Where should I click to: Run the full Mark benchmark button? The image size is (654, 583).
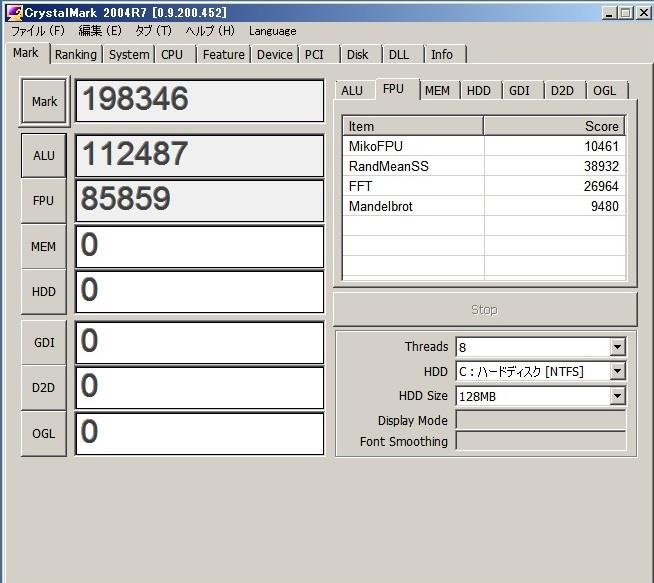[x=44, y=101]
